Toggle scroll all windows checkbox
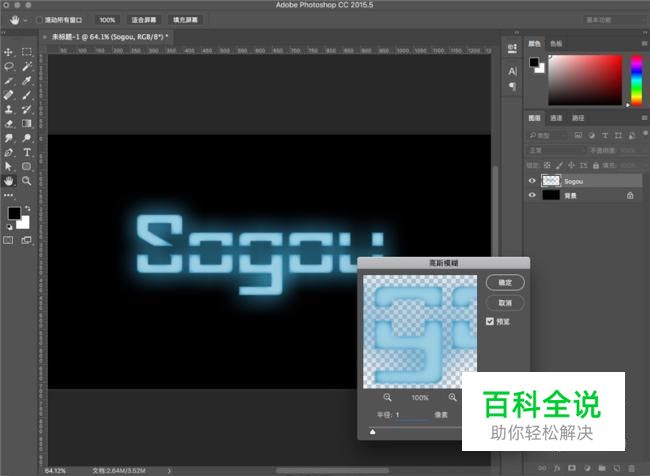Screen dimensions: 650x476 39,20
